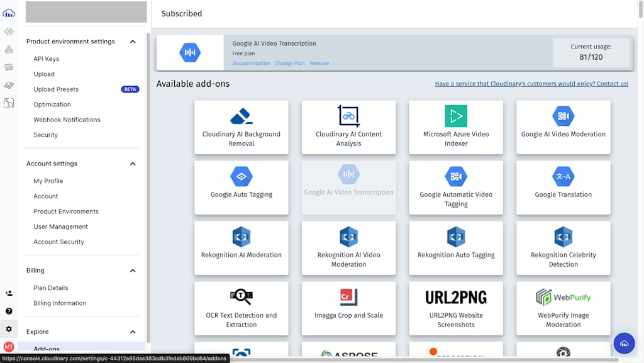Viewport: 644px width, 363px height.
Task: Open Google Automatic Video Tagging add-on
Action: point(456,187)
